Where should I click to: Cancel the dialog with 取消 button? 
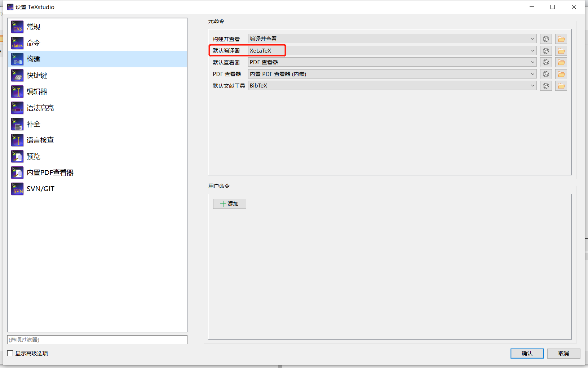(x=563, y=354)
